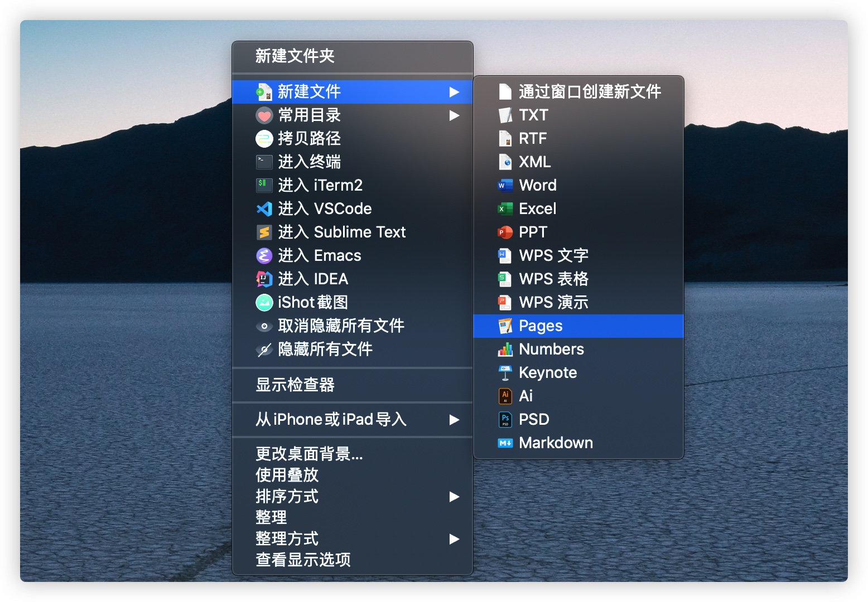
Task: Click the terminal icon beside 进入终端
Action: [x=264, y=162]
